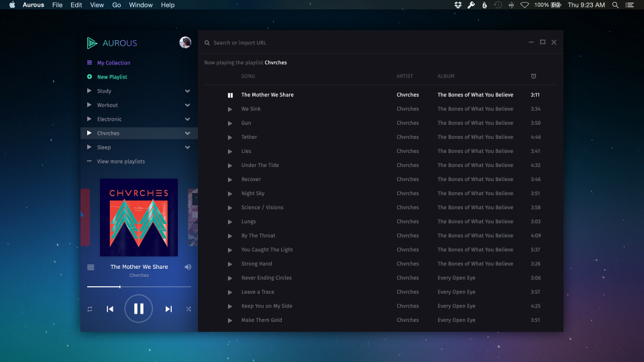Play the song Keep You on My Side

[x=230, y=306]
